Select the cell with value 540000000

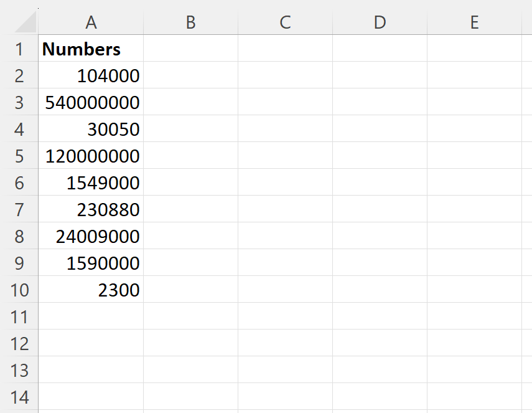pos(91,102)
